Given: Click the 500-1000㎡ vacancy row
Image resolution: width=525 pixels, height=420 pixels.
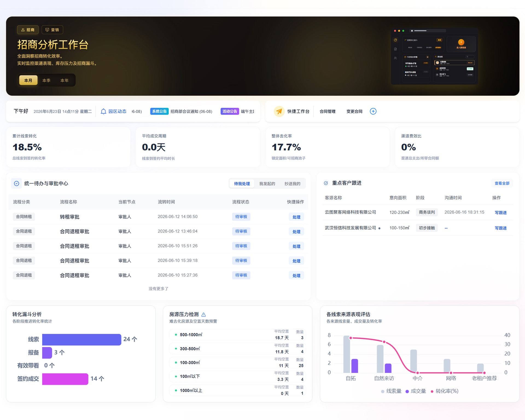Looking at the screenshot, I should (x=237, y=335).
